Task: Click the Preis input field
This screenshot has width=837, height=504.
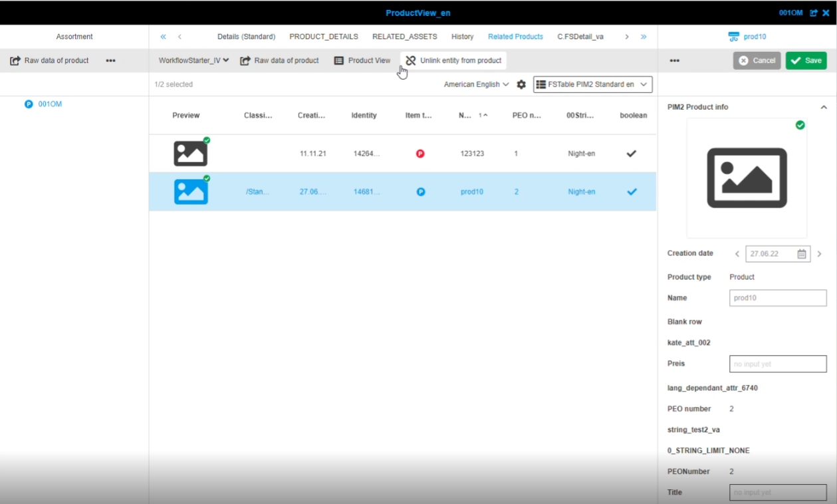Action: pyautogui.click(x=778, y=364)
